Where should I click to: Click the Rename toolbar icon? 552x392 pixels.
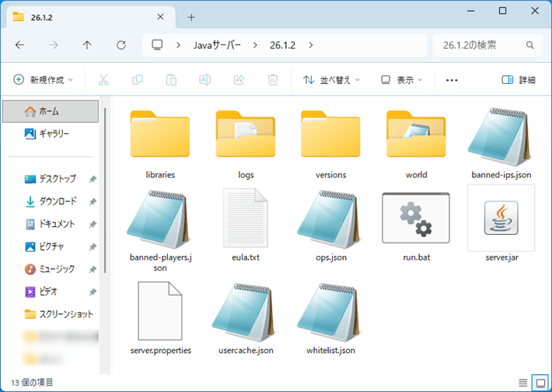(x=205, y=80)
